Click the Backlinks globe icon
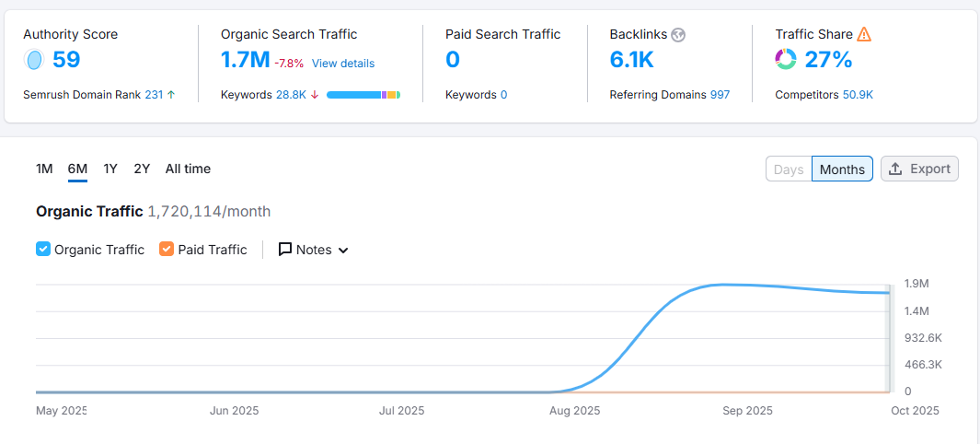 coord(678,35)
